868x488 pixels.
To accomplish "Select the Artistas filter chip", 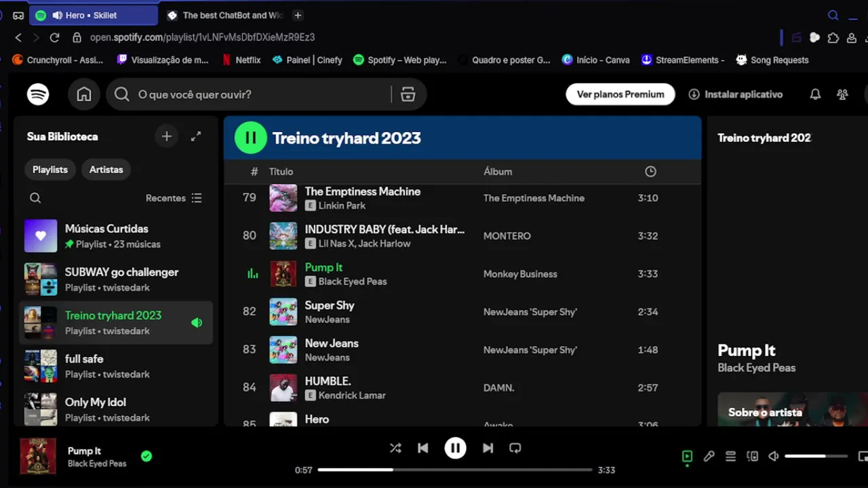I will coord(106,169).
